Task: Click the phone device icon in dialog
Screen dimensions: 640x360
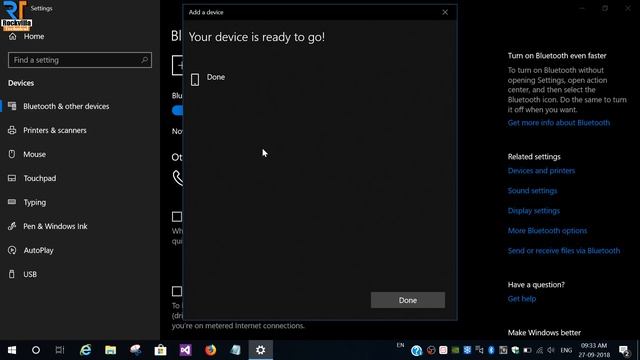Action: tap(195, 80)
